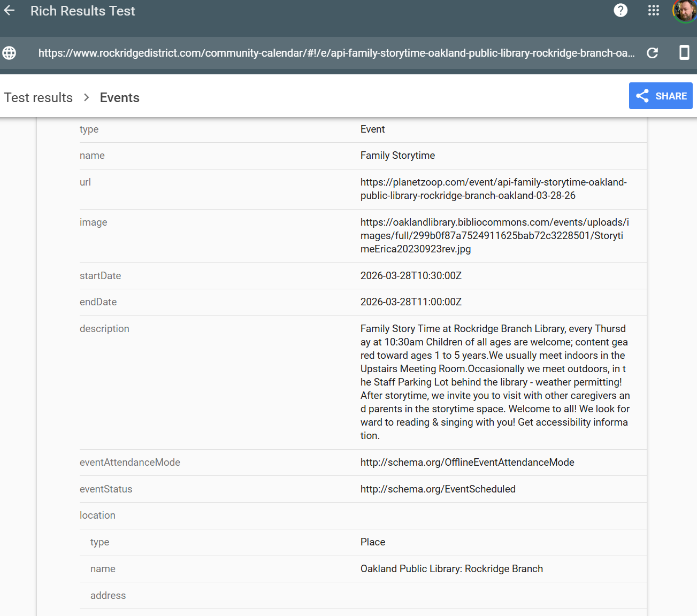Viewport: 697px width, 616px height.
Task: Open the Google apps grid icon
Action: tap(653, 10)
